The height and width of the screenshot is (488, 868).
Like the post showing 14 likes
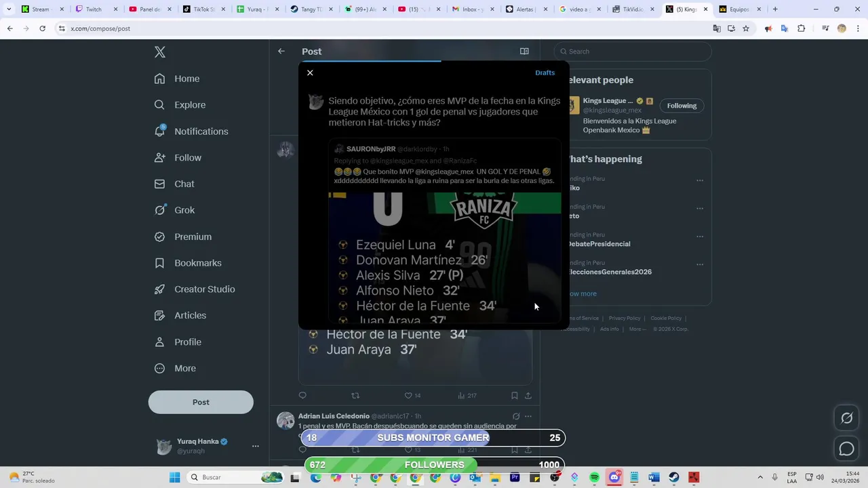(x=412, y=396)
